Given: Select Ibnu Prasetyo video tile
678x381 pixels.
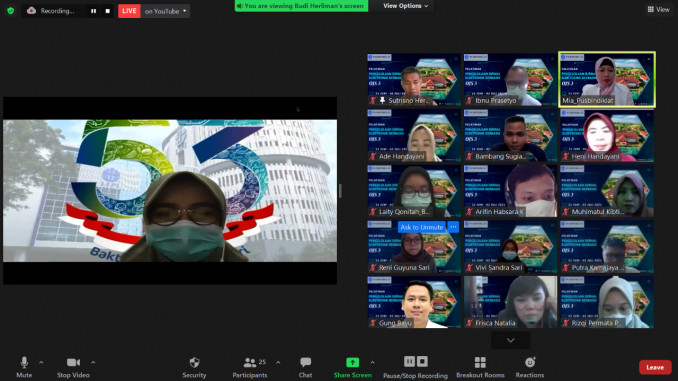Looking at the screenshot, I should [x=510, y=80].
